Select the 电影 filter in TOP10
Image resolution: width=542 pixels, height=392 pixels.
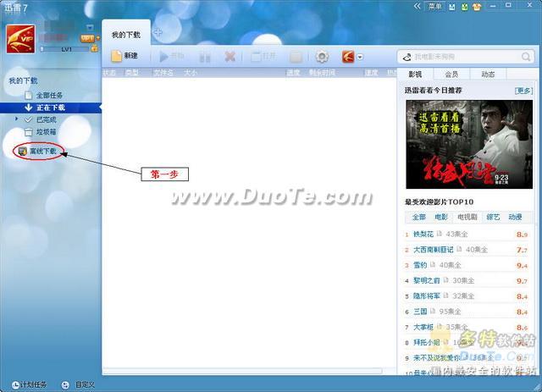click(441, 217)
